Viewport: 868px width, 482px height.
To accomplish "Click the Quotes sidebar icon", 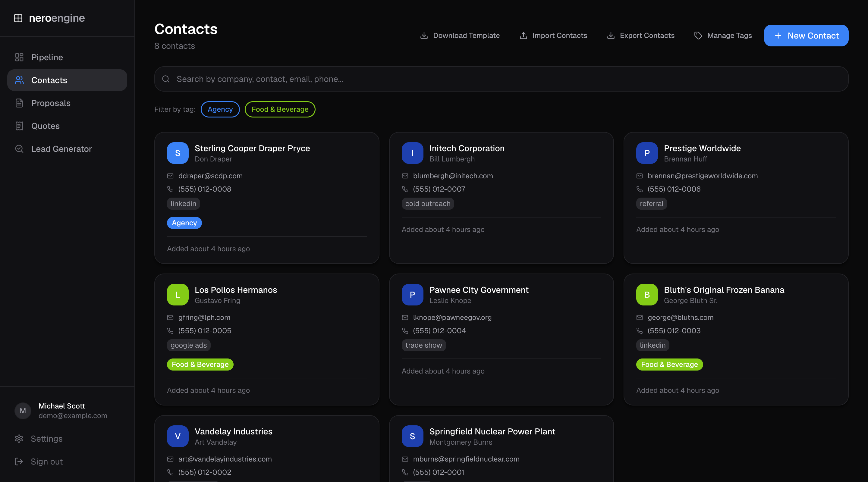I will coord(19,126).
